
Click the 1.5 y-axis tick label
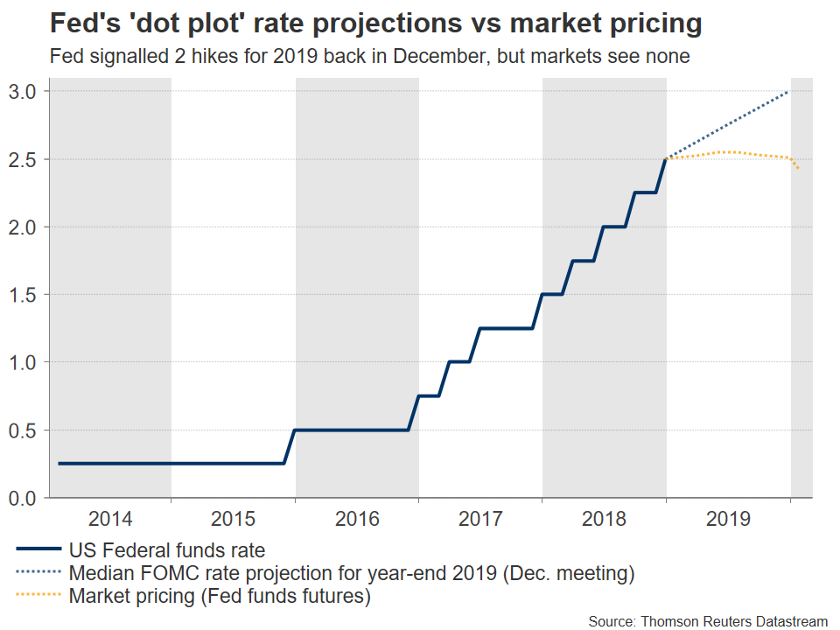pos(24,295)
